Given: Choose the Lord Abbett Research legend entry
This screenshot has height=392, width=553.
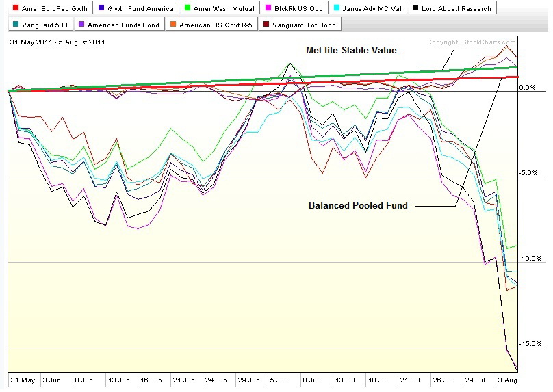Looking at the screenshot, I should pyautogui.click(x=452, y=8).
